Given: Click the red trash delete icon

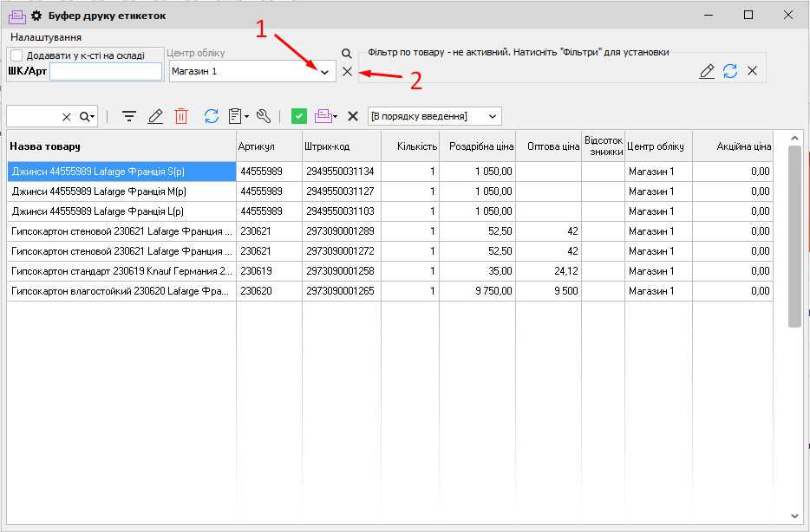Looking at the screenshot, I should (181, 116).
